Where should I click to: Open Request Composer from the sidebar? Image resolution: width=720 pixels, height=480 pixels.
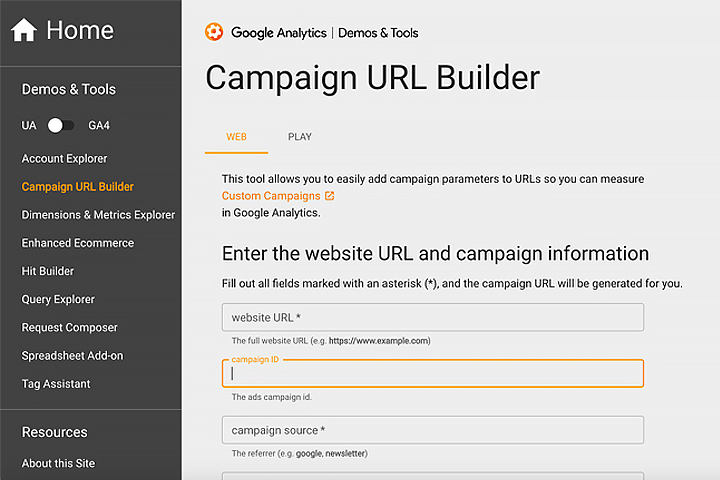tap(69, 328)
